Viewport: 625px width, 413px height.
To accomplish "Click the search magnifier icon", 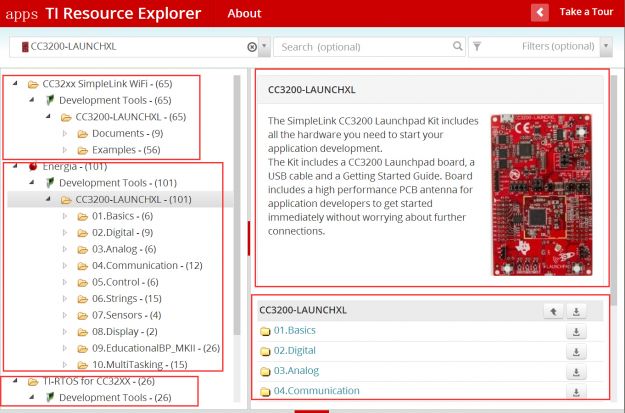I will tap(458, 46).
